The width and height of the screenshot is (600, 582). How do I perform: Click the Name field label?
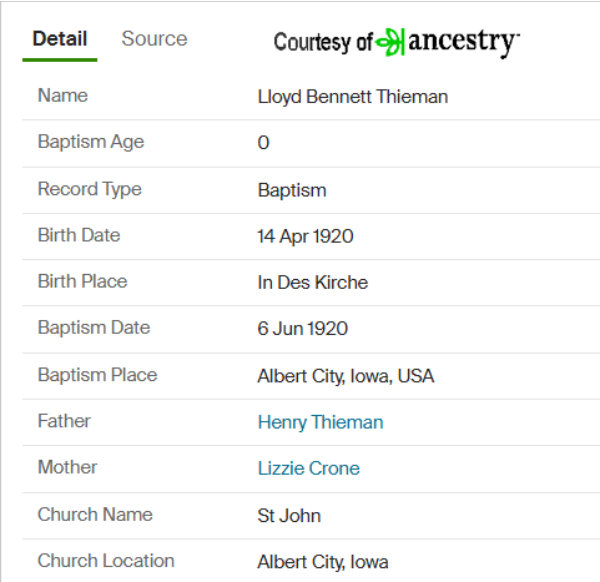pos(63,95)
